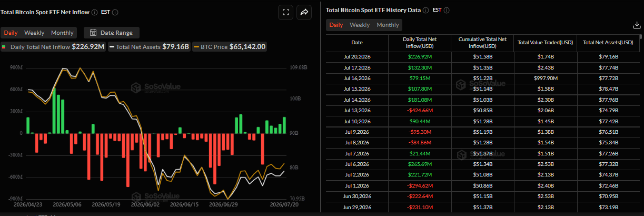644x216 pixels.
Task: Open the Date Range picker
Action: click(x=112, y=33)
